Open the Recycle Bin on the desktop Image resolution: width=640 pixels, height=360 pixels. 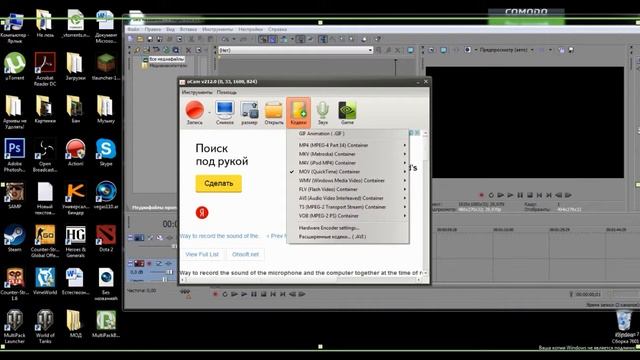coord(624,322)
